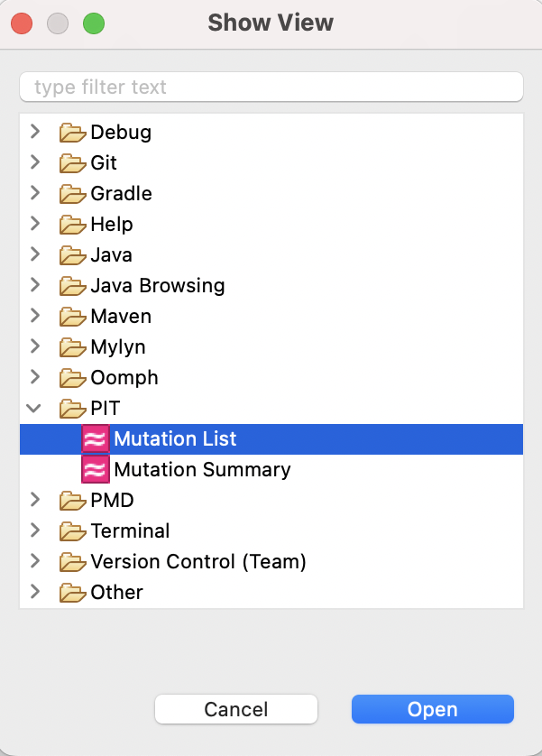Click the Git folder icon
The height and width of the screenshot is (756, 542).
[72, 163]
